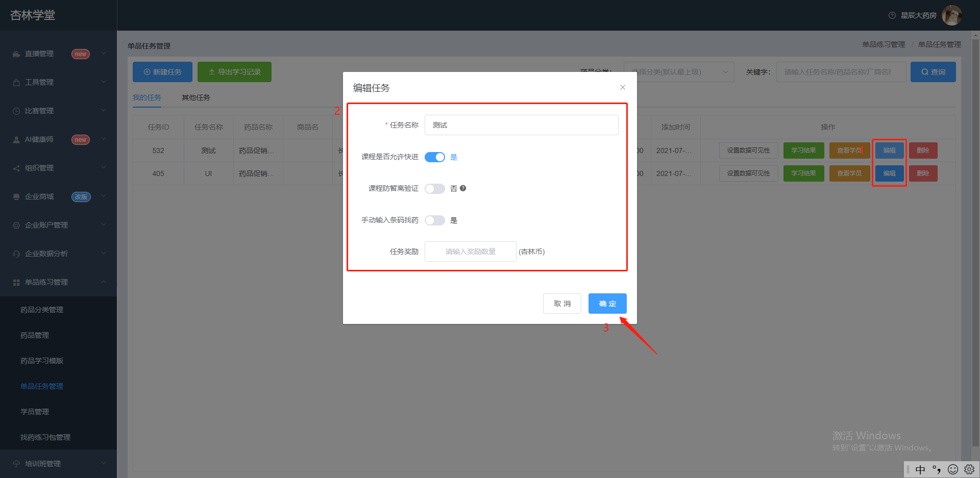
Task: Click the 培训班管理 umbrella icon
Action: pyautogui.click(x=16, y=464)
